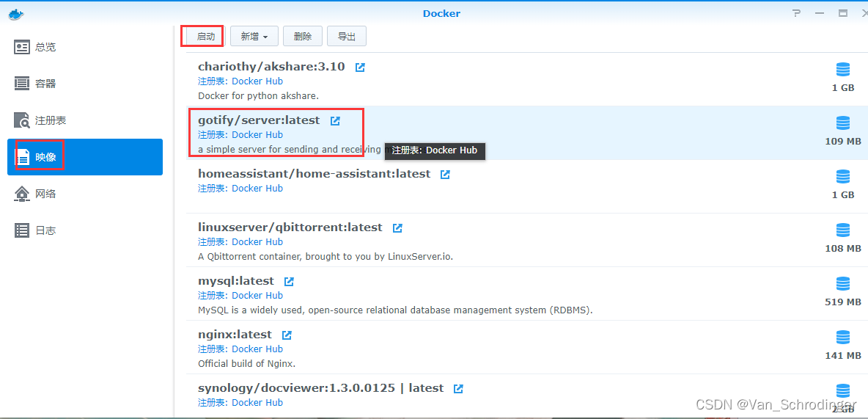Screen dimensions: 868x419
Task: Click the Qbittorrent container description text
Action: point(325,257)
